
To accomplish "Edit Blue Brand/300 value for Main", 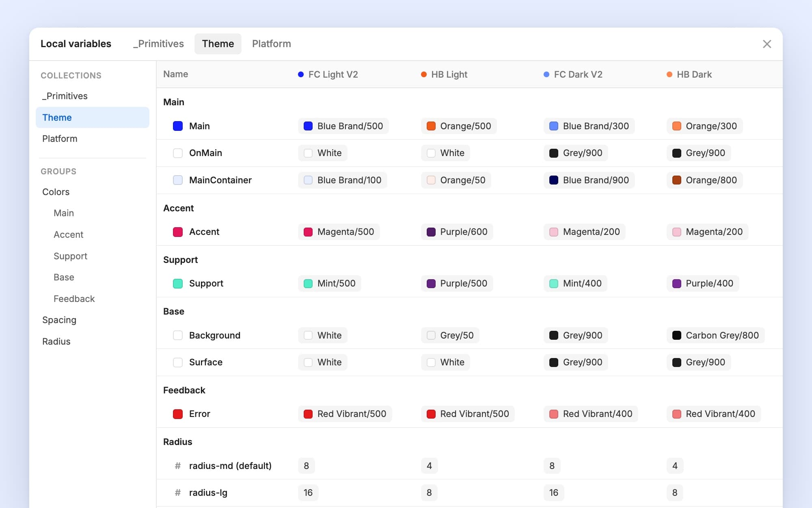I will pos(589,126).
